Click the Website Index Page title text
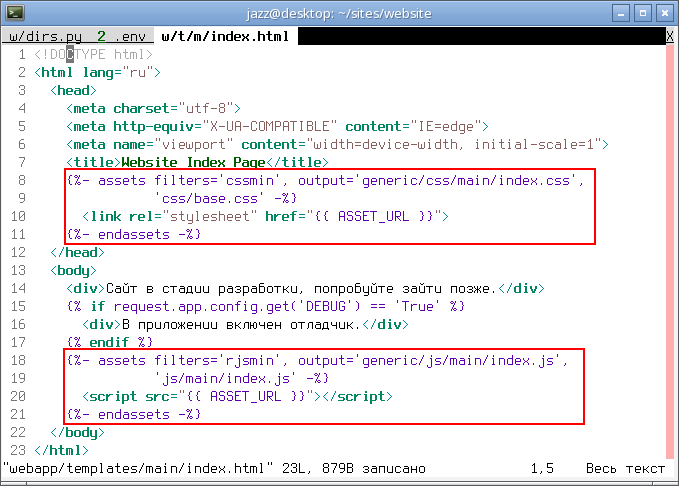 pyautogui.click(x=193, y=162)
